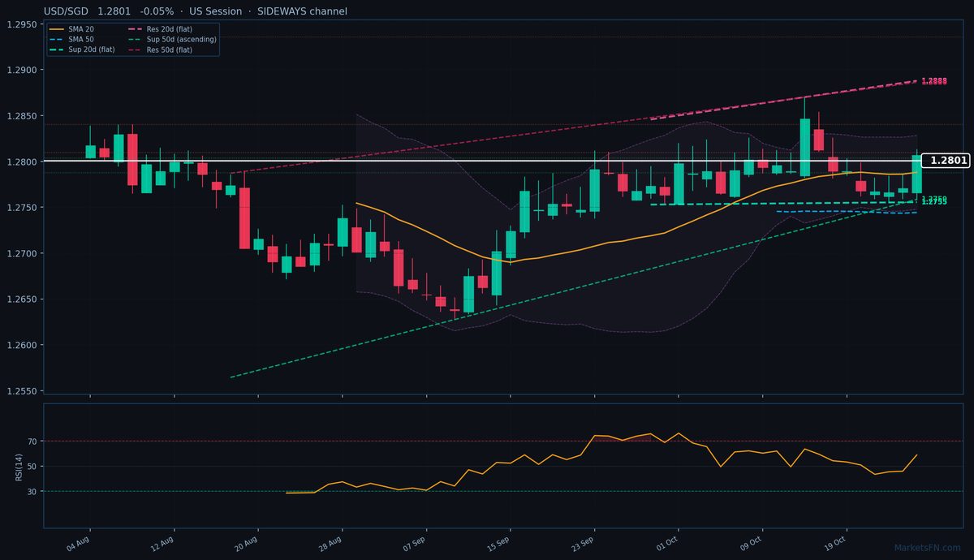Click the 12 Aug date label
Image resolution: width=974 pixels, height=560 pixels.
click(162, 543)
